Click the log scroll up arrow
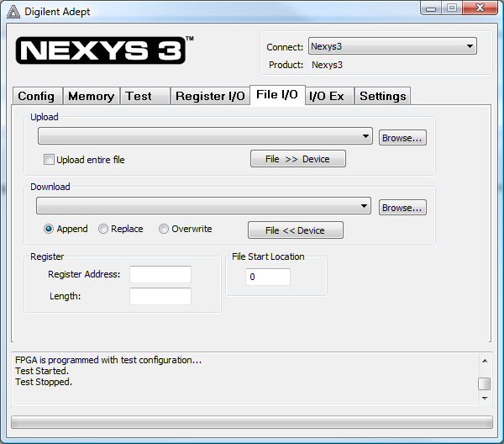504x444 pixels. (485, 361)
